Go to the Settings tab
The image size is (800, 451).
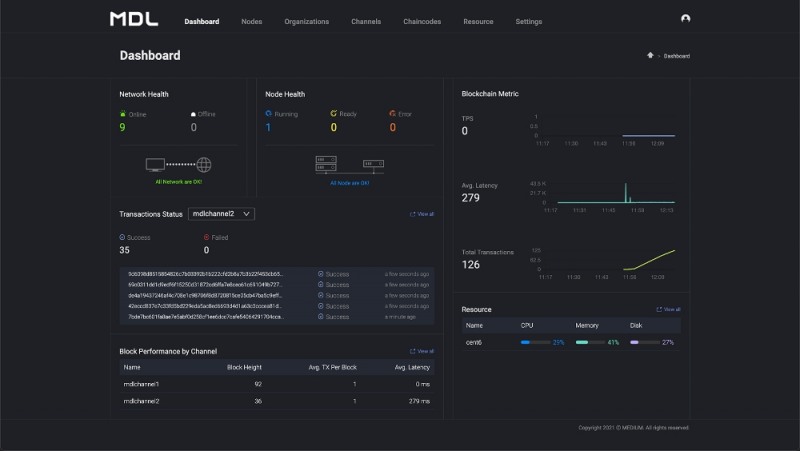pyautogui.click(x=529, y=21)
